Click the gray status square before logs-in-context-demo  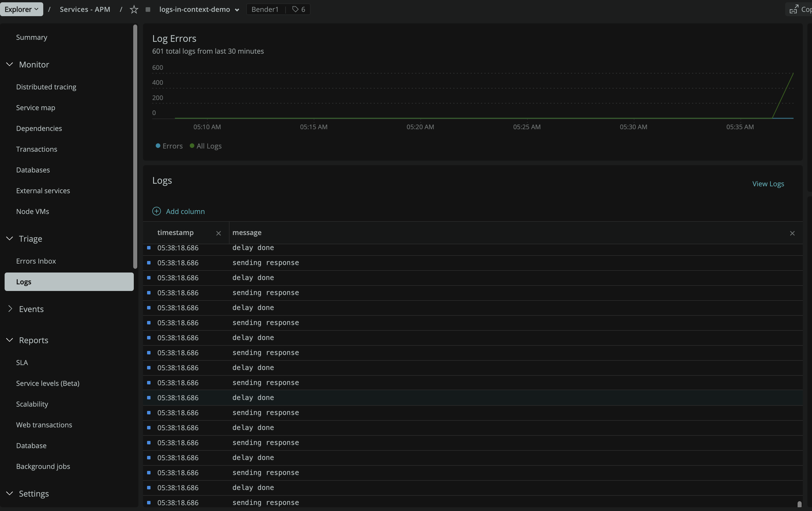(x=148, y=10)
